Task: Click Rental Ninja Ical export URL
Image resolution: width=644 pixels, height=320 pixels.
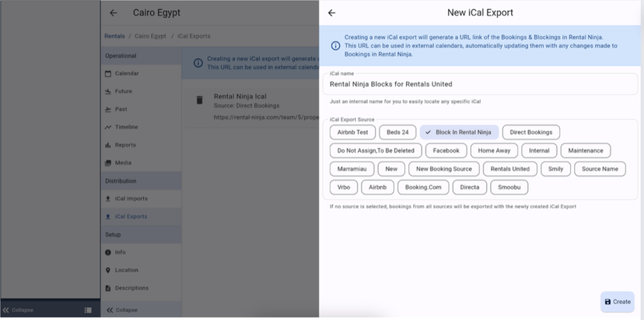Action: pos(266,118)
